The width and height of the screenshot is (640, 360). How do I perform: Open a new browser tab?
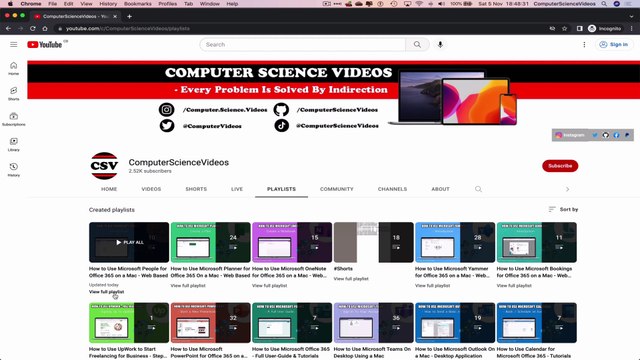[x=129, y=16]
